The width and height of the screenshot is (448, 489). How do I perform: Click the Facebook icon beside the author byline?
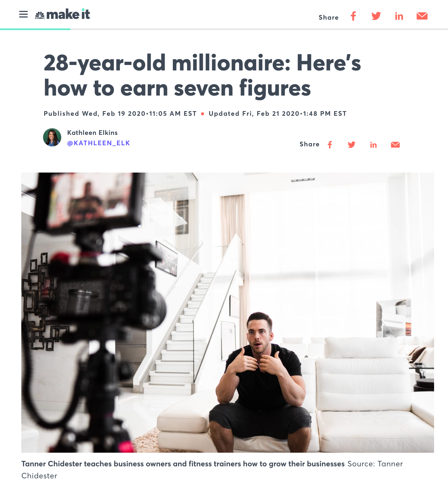click(330, 145)
